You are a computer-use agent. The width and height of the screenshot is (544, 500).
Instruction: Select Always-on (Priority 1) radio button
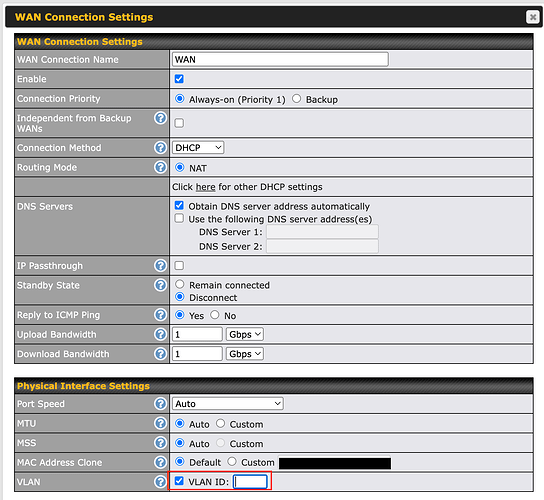tap(179, 99)
